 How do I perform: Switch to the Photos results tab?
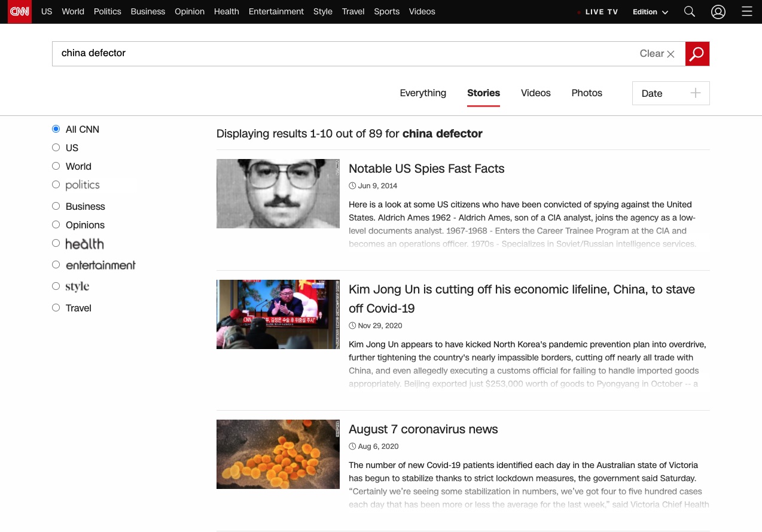(586, 93)
